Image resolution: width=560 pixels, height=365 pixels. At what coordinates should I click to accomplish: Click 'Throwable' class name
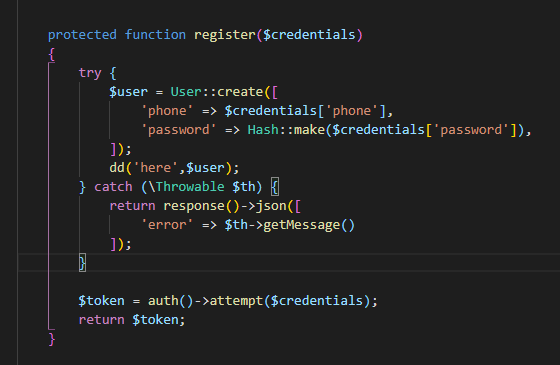190,187
